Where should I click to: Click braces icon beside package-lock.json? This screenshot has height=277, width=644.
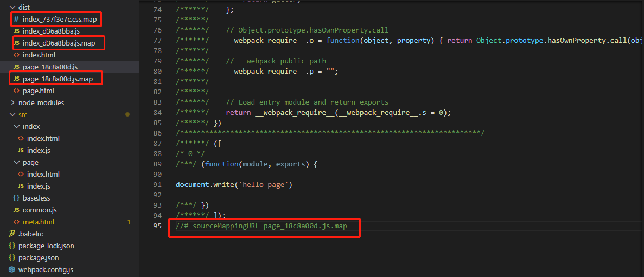[11, 246]
